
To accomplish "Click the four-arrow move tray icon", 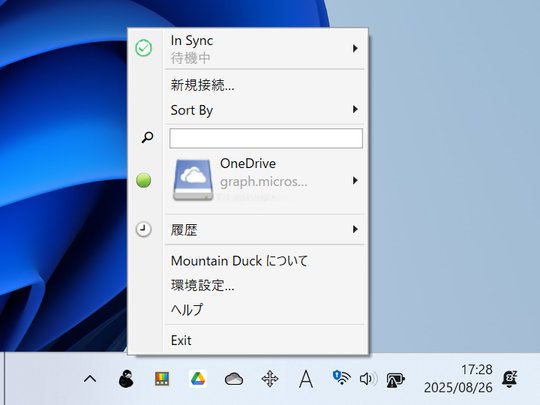I will click(270, 379).
